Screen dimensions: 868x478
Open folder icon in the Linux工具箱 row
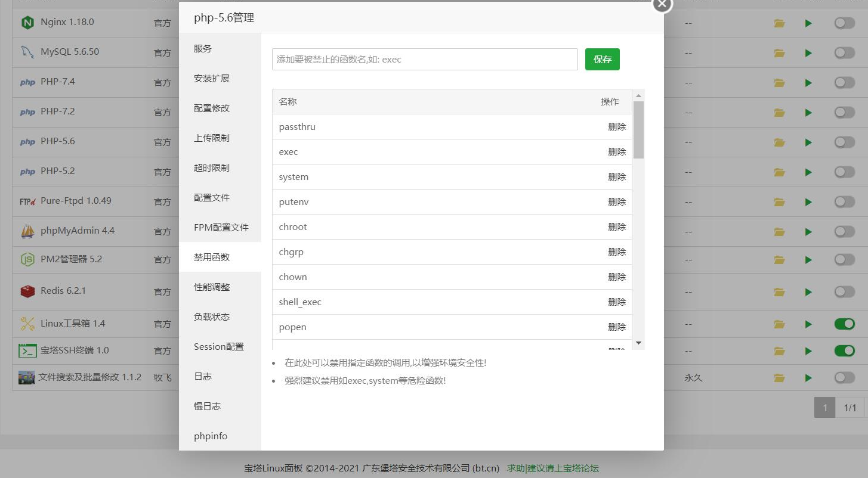point(779,324)
